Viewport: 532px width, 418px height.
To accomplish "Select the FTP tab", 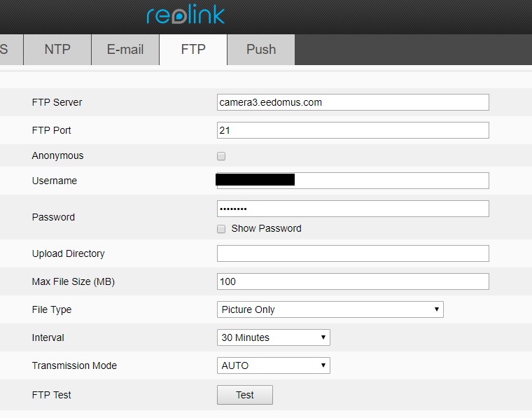I will tap(193, 50).
